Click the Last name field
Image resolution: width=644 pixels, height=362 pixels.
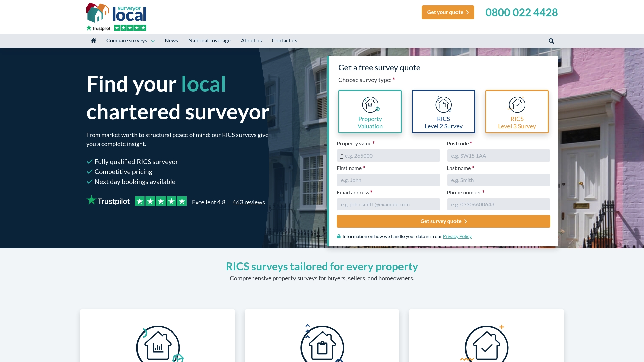498,180
